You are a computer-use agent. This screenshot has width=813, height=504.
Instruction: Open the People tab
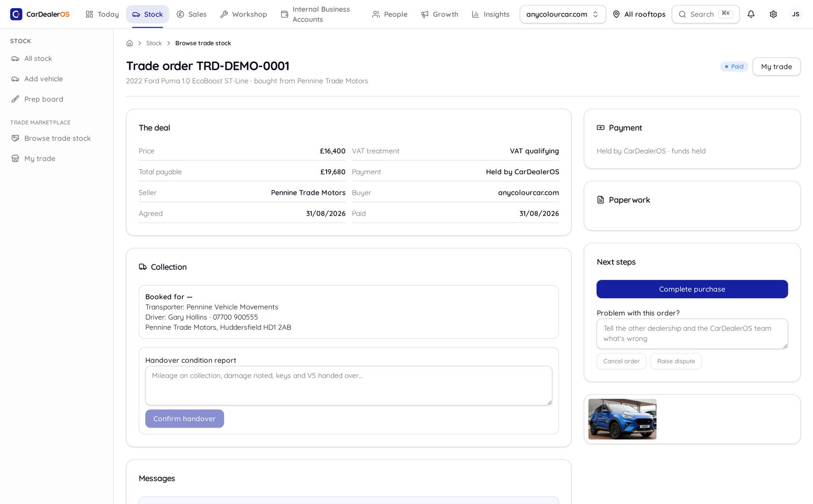pos(390,14)
